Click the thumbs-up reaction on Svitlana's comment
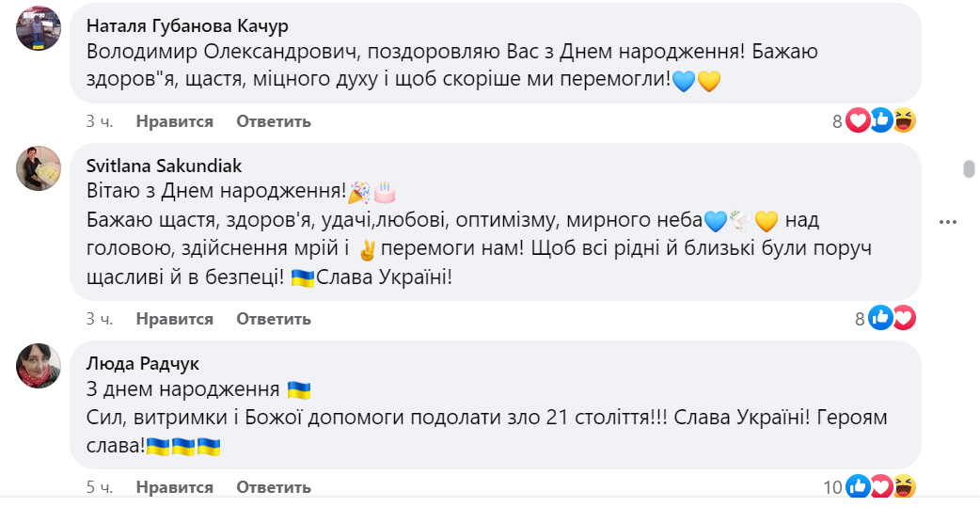The image size is (980, 507). pos(880,318)
